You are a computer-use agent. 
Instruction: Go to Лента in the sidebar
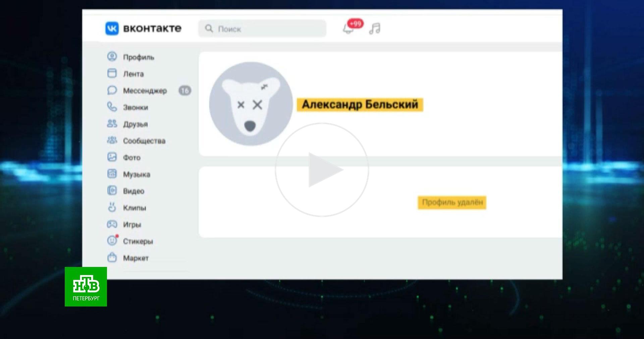(133, 74)
